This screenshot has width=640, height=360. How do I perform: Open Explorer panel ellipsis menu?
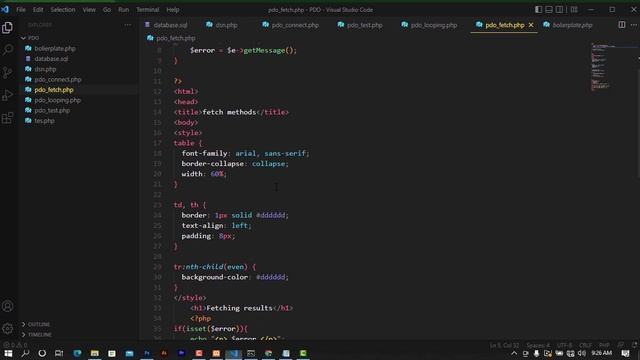click(128, 25)
